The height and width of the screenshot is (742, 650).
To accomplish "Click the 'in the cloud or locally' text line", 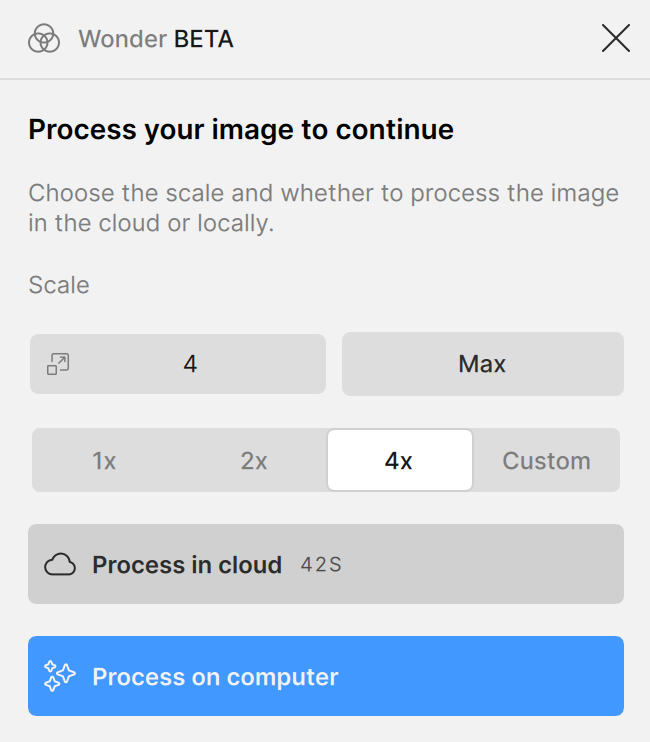I will point(151,223).
